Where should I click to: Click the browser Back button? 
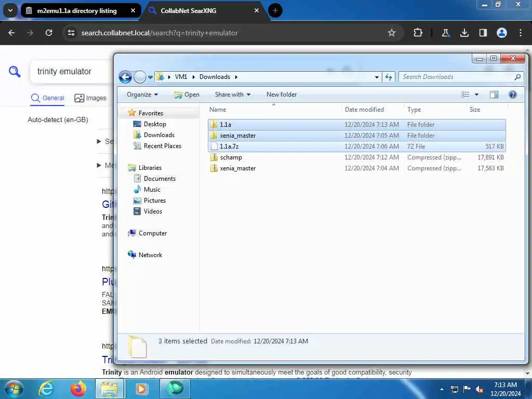point(11,33)
